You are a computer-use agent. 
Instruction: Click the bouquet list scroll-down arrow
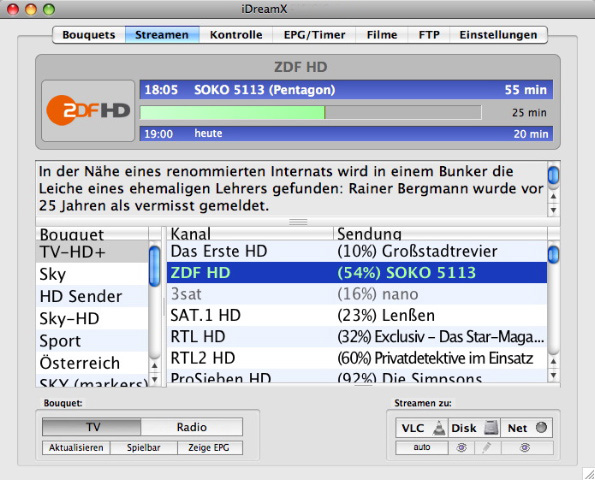pos(155,379)
